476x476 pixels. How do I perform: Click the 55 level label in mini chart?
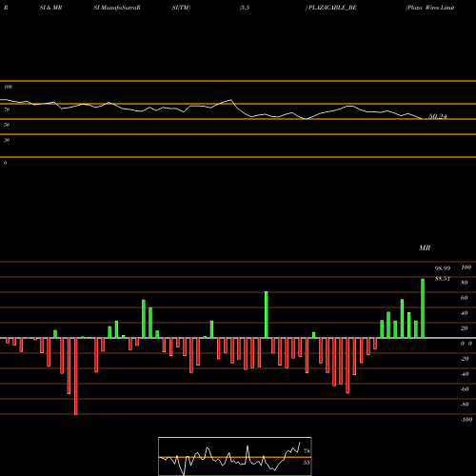pos(307,463)
